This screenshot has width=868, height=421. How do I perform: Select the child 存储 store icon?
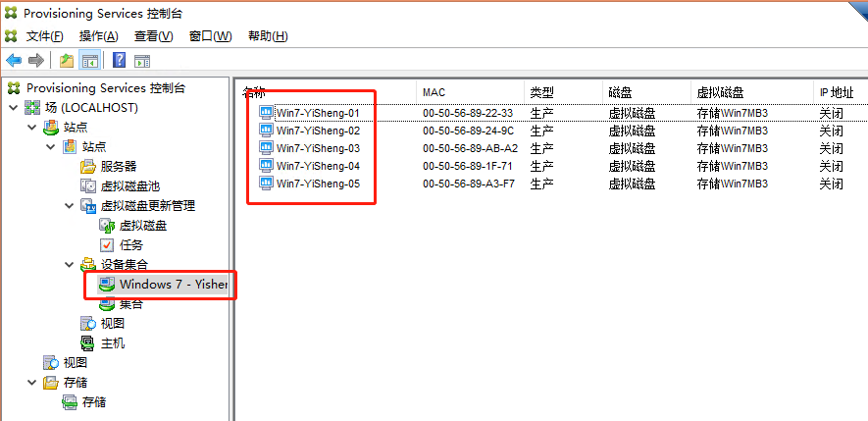(70, 402)
